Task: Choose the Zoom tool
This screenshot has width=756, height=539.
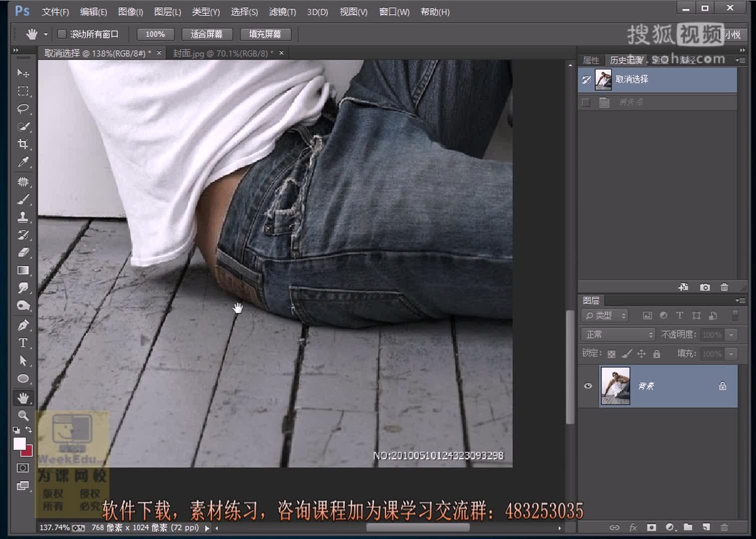Action: [x=23, y=415]
